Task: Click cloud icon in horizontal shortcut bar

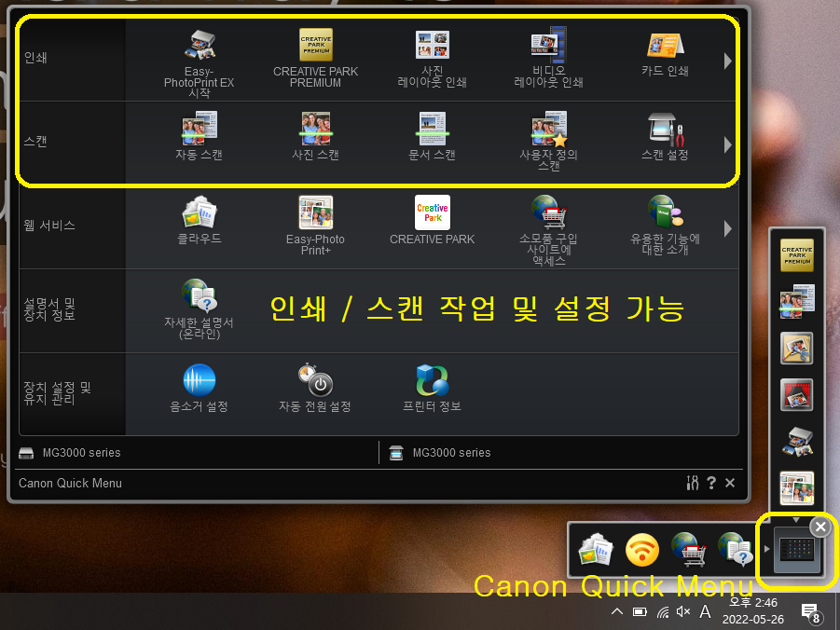Action: pyautogui.click(x=596, y=549)
